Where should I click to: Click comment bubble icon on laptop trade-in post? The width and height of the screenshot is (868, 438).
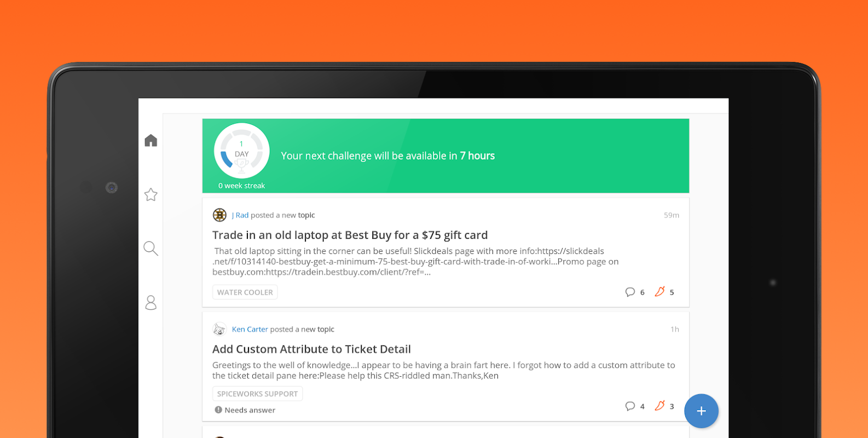[630, 292]
